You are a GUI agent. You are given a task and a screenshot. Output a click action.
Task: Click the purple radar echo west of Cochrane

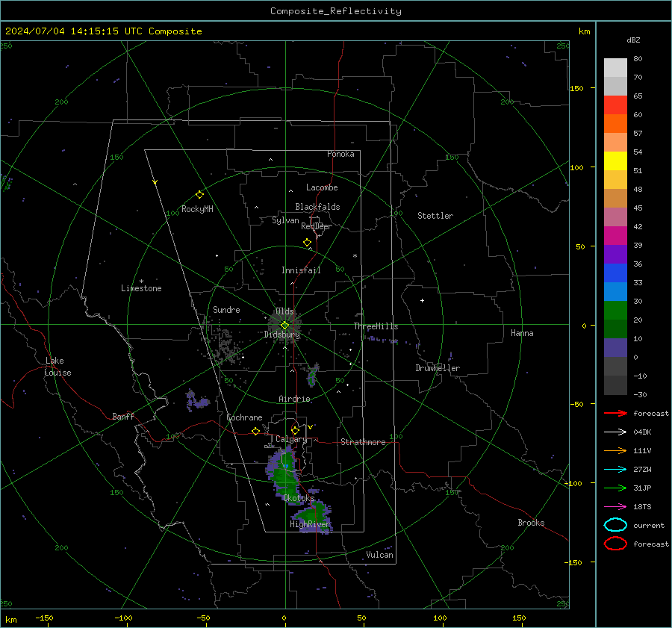[x=196, y=400]
